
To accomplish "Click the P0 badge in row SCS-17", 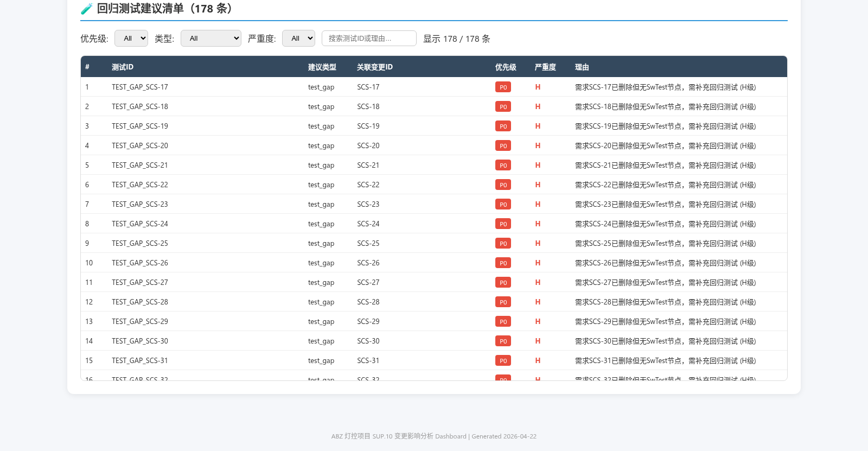I will point(503,87).
